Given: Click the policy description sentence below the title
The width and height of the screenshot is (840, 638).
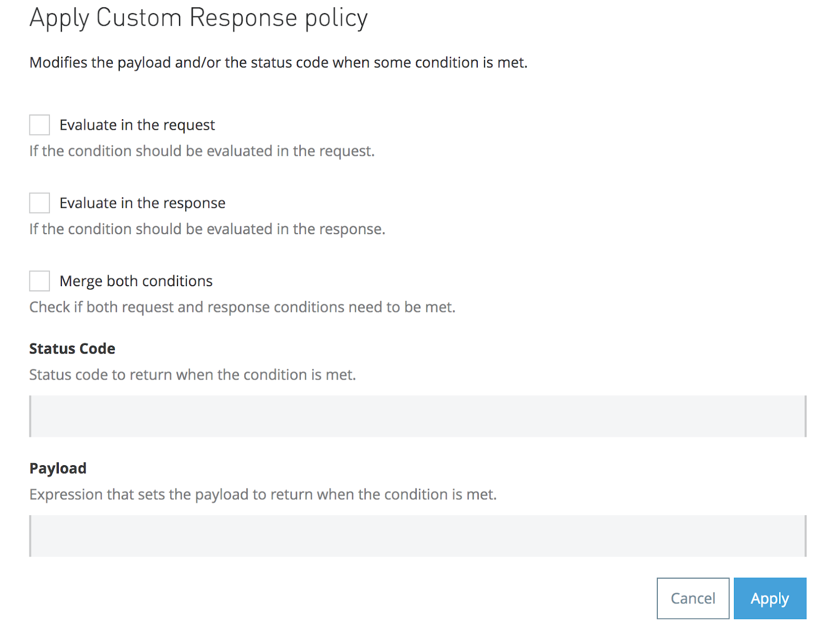Looking at the screenshot, I should click(x=278, y=62).
